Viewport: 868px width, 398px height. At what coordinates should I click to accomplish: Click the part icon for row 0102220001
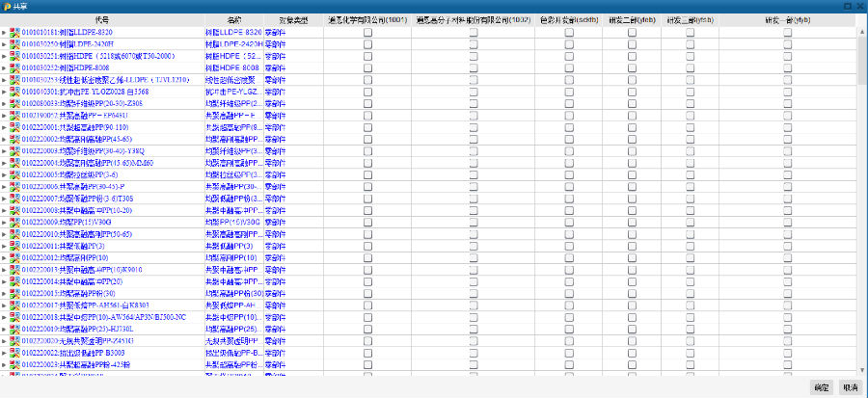click(x=14, y=127)
